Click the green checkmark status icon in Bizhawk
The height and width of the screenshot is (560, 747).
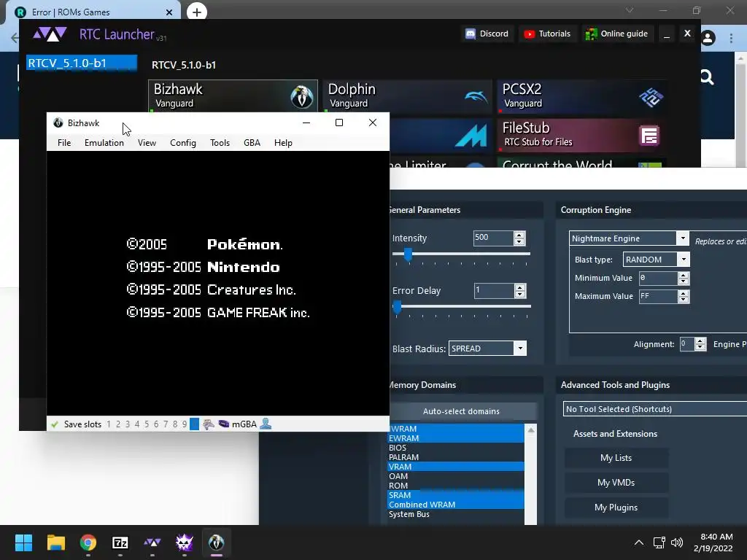[x=55, y=424]
